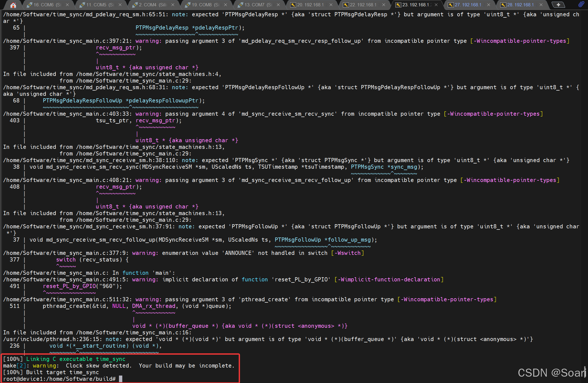Click the new tab plus button
The width and height of the screenshot is (588, 383).
coord(558,5)
